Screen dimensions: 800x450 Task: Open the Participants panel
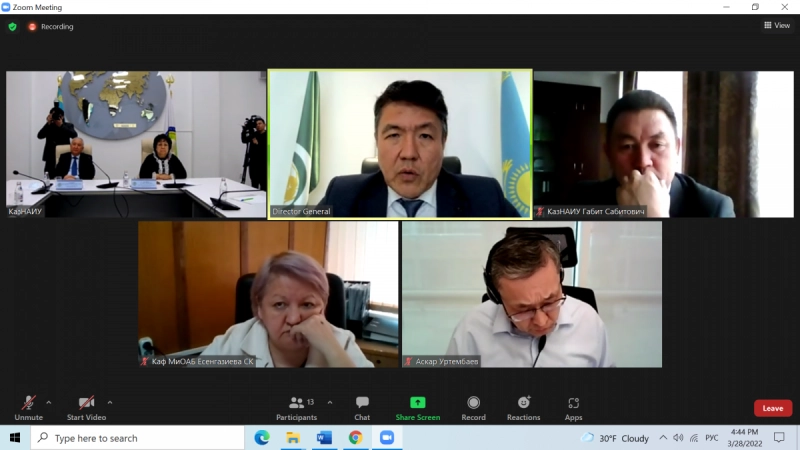(x=296, y=408)
